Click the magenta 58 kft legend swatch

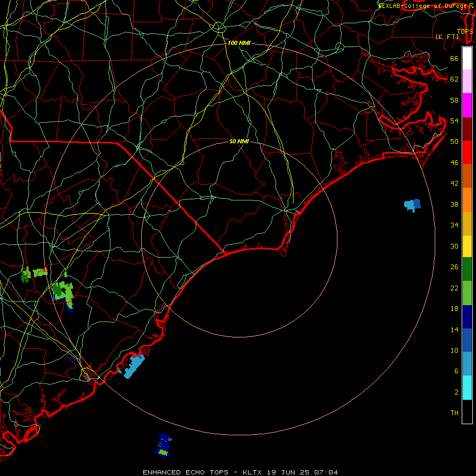coord(467,105)
